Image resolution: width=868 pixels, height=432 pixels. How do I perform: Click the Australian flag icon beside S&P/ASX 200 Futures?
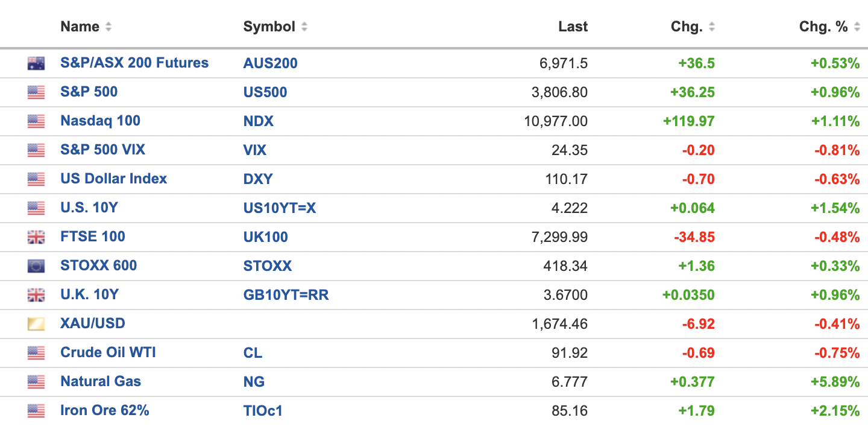click(x=36, y=63)
